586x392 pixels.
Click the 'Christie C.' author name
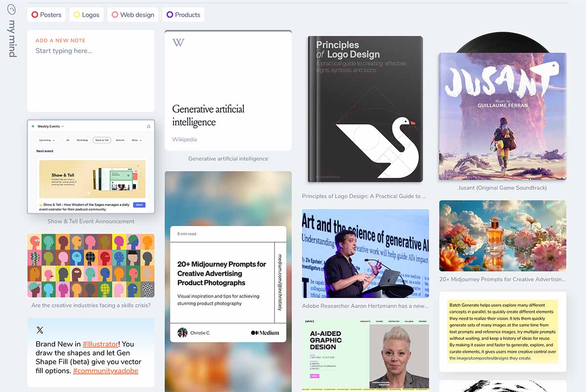tap(200, 333)
